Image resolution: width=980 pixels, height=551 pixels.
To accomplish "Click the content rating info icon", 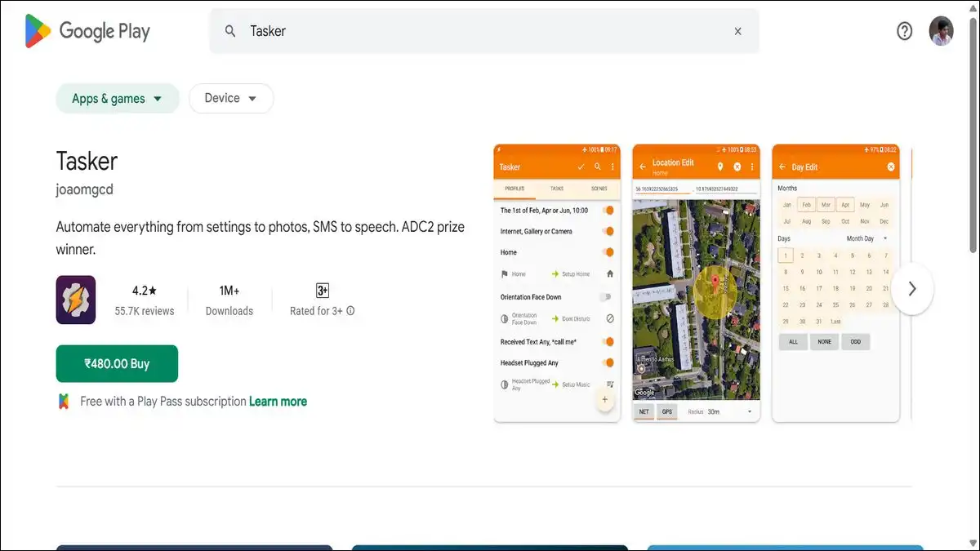I will click(x=350, y=311).
